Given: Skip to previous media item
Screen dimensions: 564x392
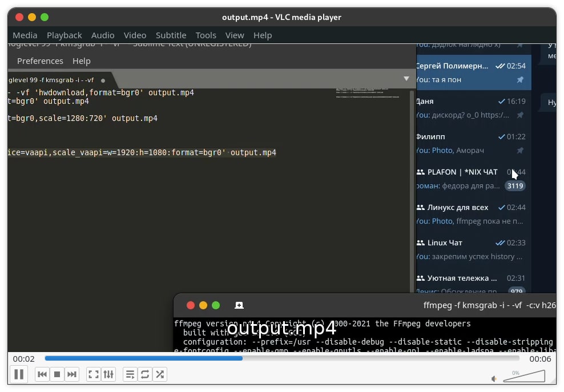Looking at the screenshot, I should (42, 374).
